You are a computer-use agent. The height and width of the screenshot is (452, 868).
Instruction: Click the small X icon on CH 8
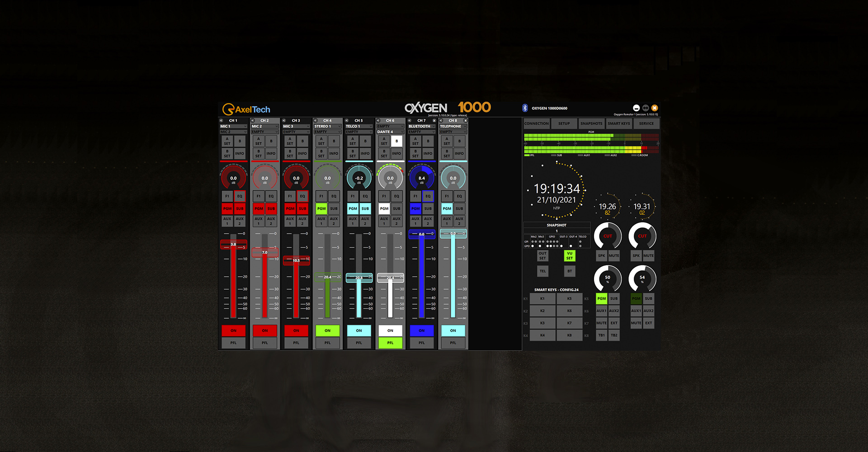pos(465,121)
